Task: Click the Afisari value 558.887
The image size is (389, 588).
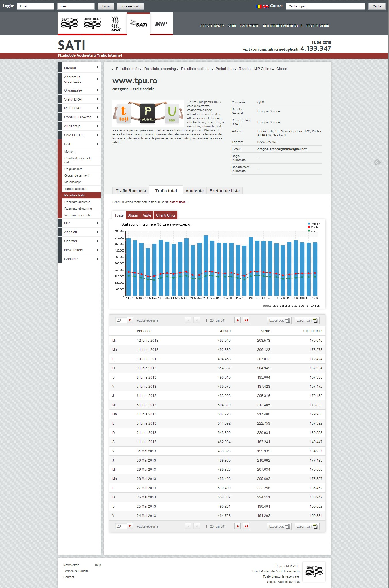Action: [x=224, y=497]
